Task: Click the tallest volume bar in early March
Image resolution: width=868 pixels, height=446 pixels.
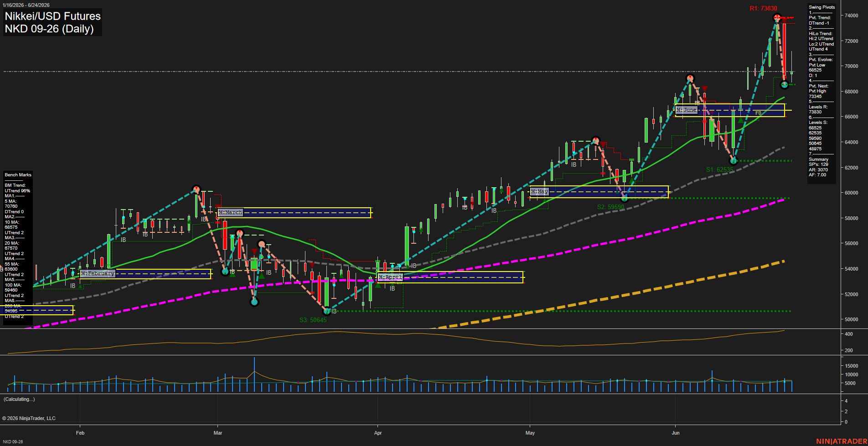Action: [254, 374]
